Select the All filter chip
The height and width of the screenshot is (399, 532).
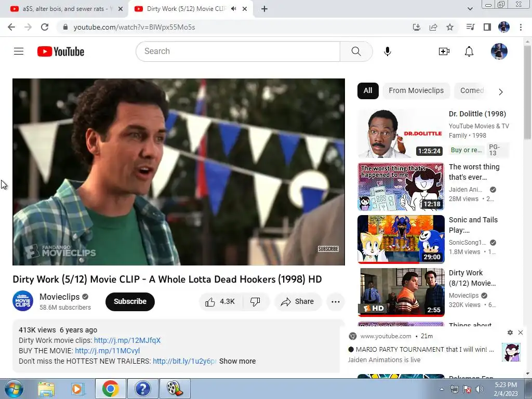[x=368, y=91]
